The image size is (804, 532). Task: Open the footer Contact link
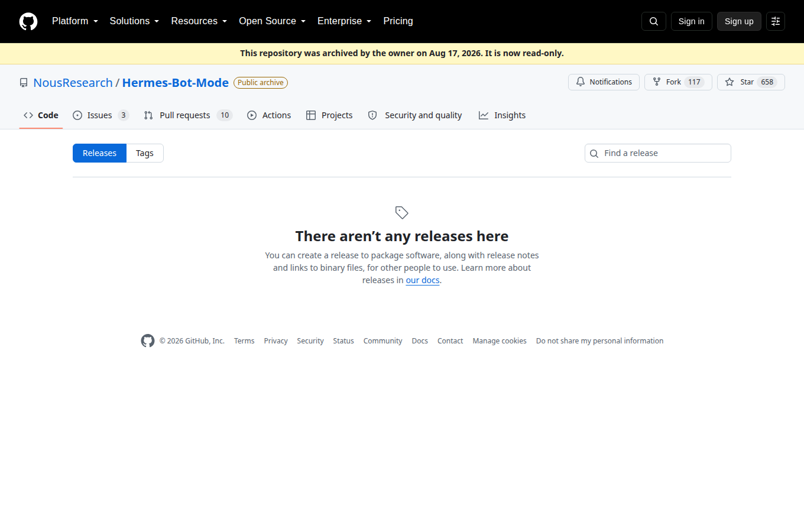450,341
